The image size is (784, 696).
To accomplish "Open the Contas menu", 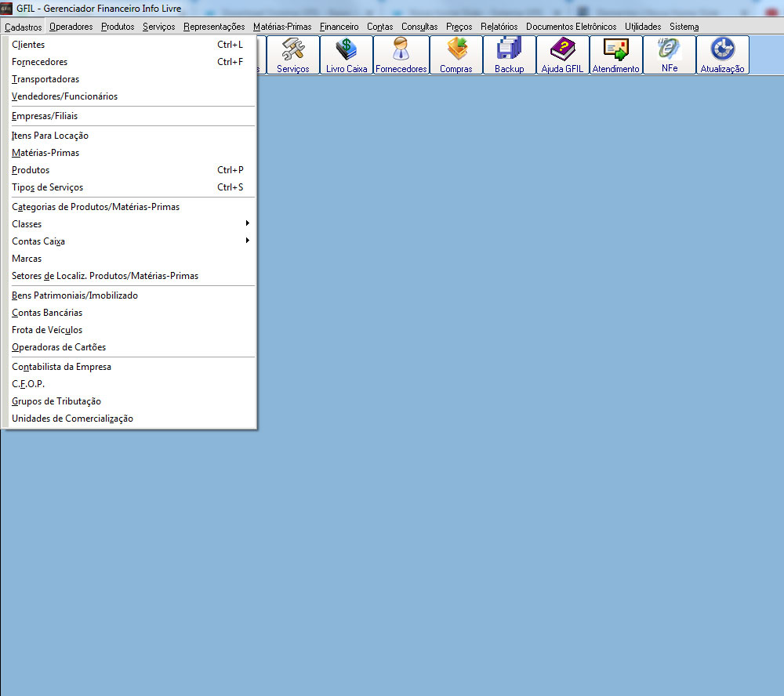I will (x=380, y=27).
